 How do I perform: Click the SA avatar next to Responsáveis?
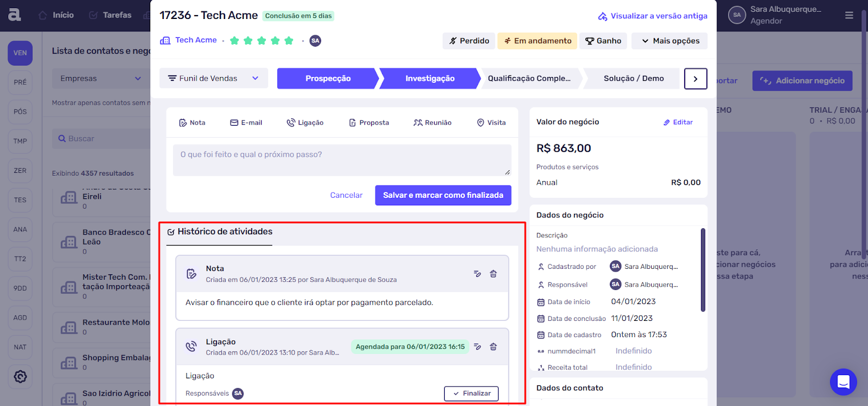coord(238,394)
